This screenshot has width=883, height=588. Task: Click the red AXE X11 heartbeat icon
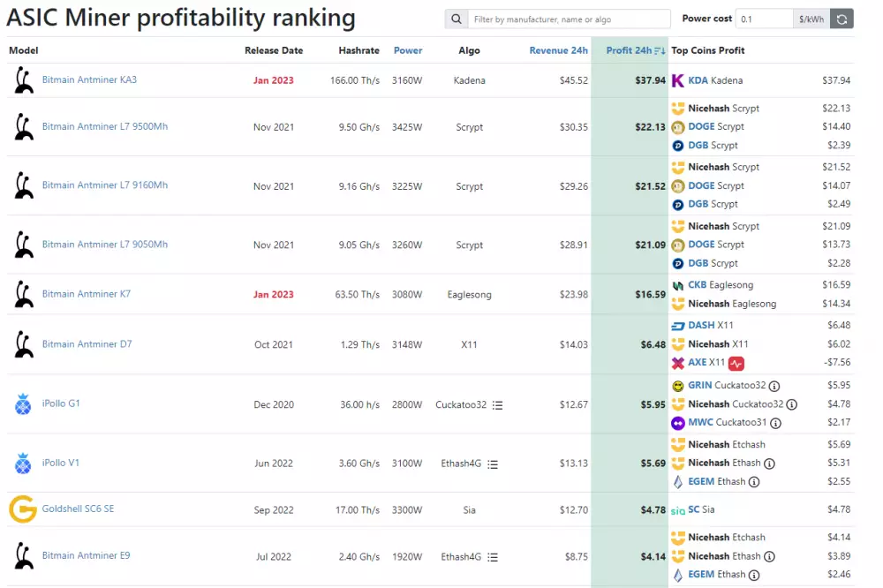click(x=736, y=363)
